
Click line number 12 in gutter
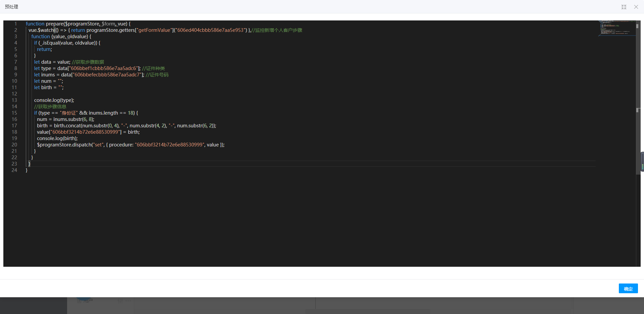point(14,94)
